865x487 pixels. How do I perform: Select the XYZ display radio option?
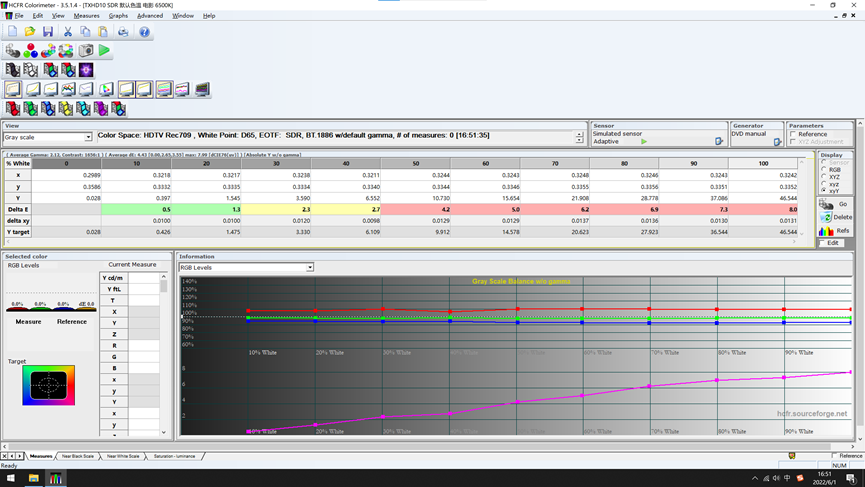pyautogui.click(x=823, y=177)
